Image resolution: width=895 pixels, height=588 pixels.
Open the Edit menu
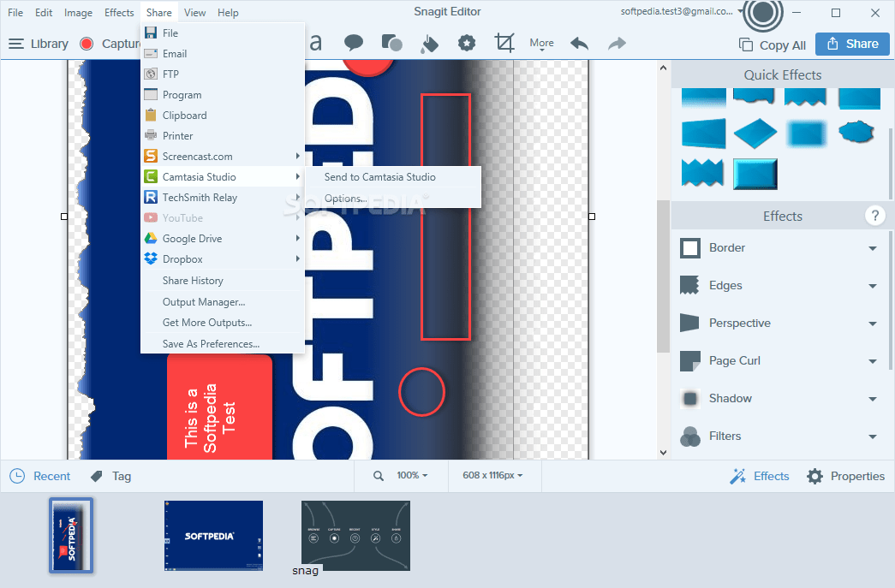point(44,13)
